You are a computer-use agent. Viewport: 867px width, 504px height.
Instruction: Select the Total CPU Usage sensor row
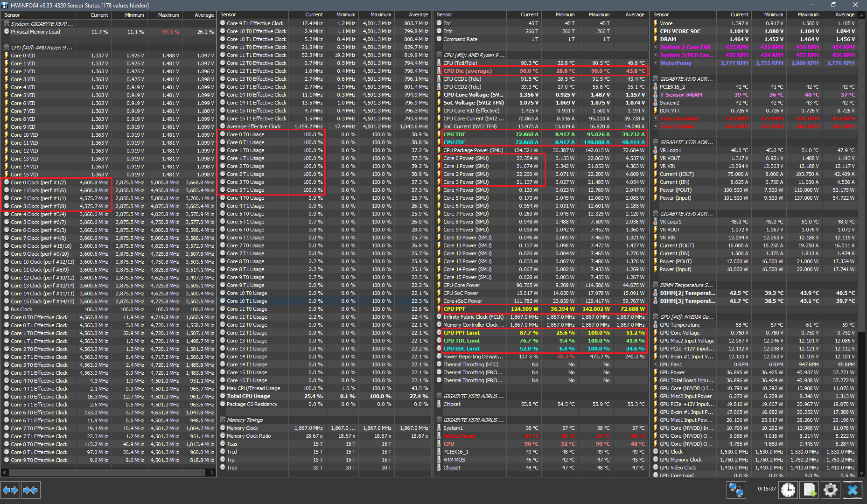pos(247,396)
